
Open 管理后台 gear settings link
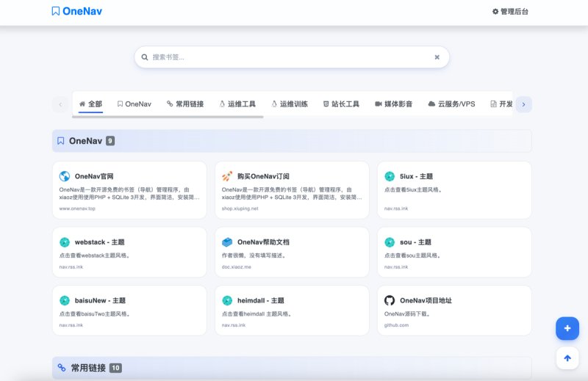click(510, 12)
